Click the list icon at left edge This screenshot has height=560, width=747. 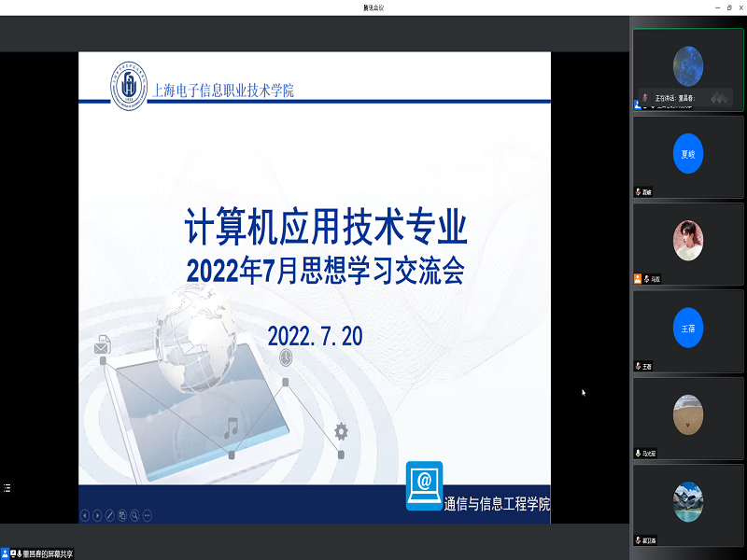click(7, 487)
